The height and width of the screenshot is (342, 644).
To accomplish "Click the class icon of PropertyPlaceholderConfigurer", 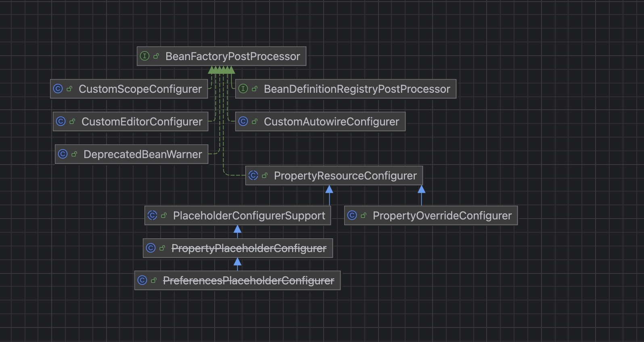I will 151,248.
